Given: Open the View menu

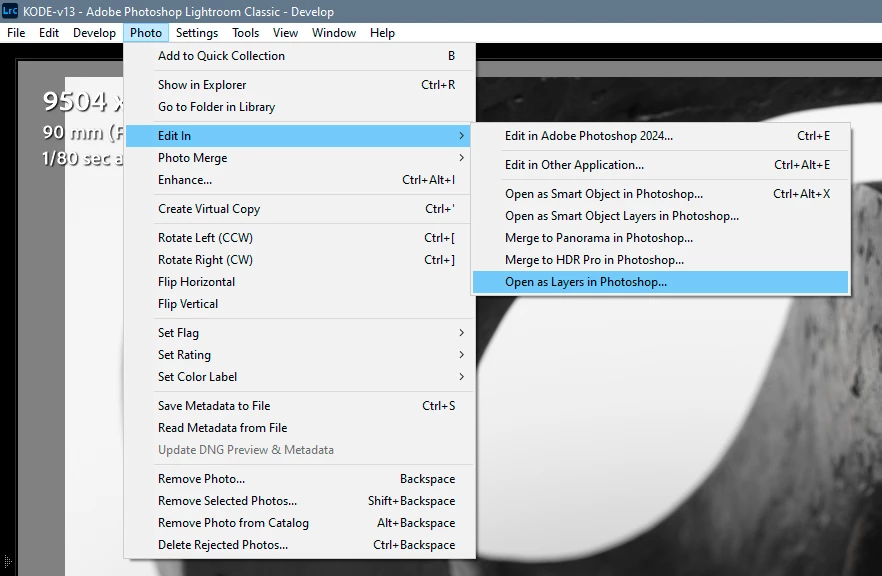Looking at the screenshot, I should point(285,33).
